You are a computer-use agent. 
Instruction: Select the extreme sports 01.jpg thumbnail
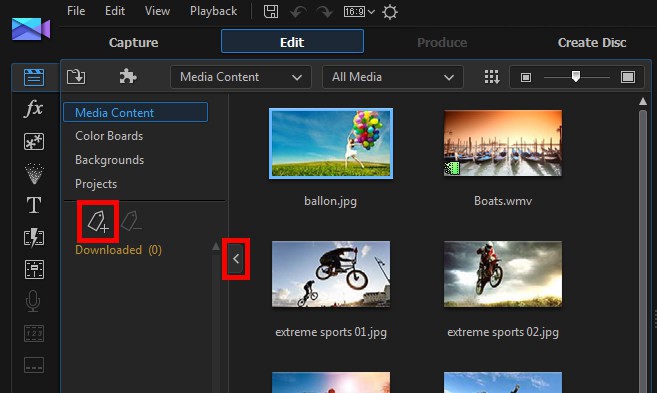[x=331, y=274]
